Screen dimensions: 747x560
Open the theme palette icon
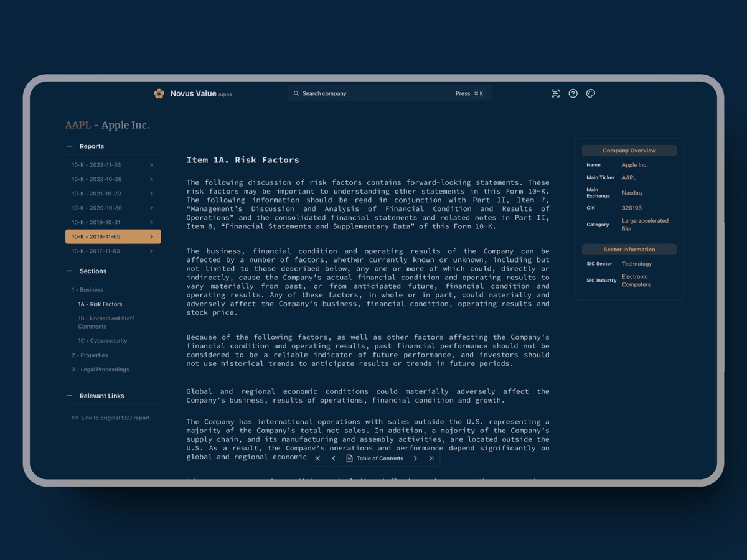[x=591, y=93]
